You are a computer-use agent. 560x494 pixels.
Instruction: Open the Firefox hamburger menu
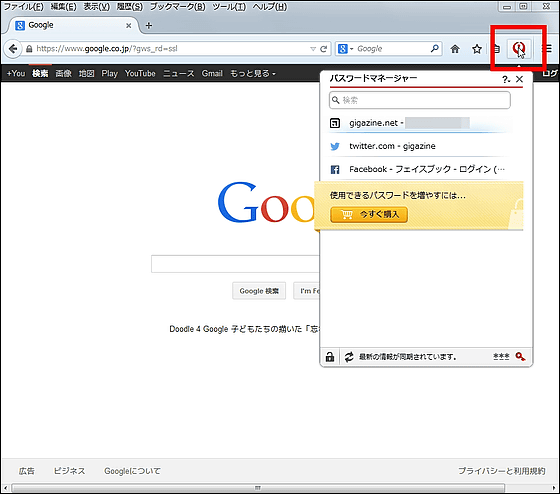(x=546, y=48)
